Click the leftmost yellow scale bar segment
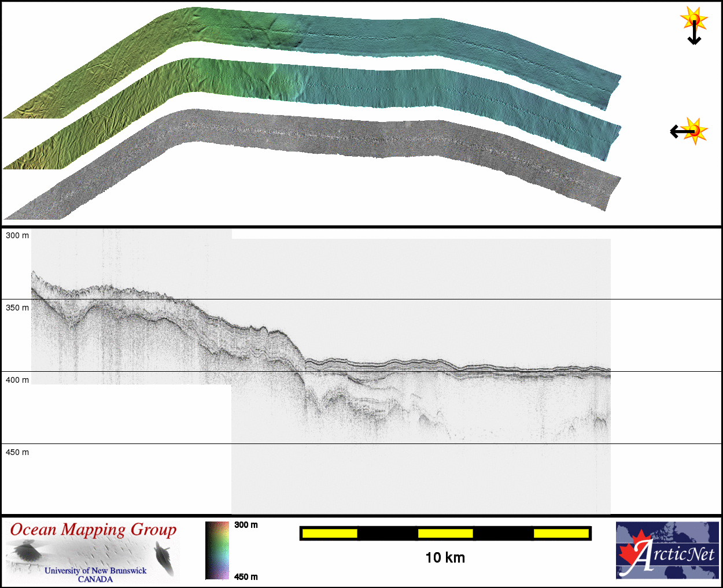The width and height of the screenshot is (723, 588). pos(330,533)
